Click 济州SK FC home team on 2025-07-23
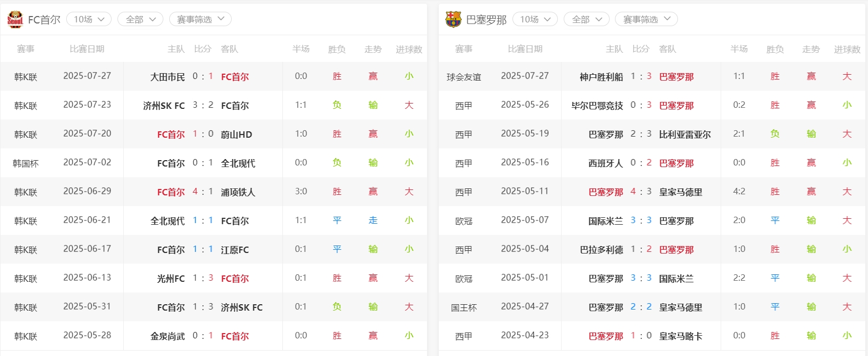868x356 pixels. pos(163,106)
